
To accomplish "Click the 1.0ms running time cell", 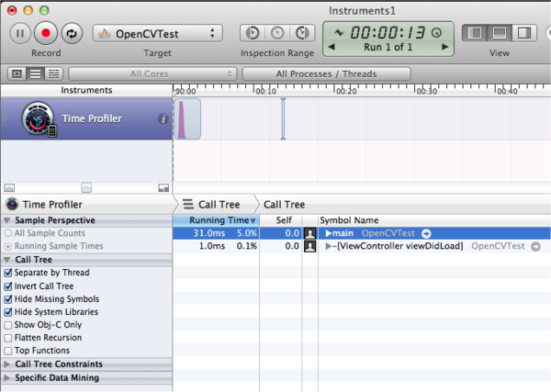I will pos(212,246).
